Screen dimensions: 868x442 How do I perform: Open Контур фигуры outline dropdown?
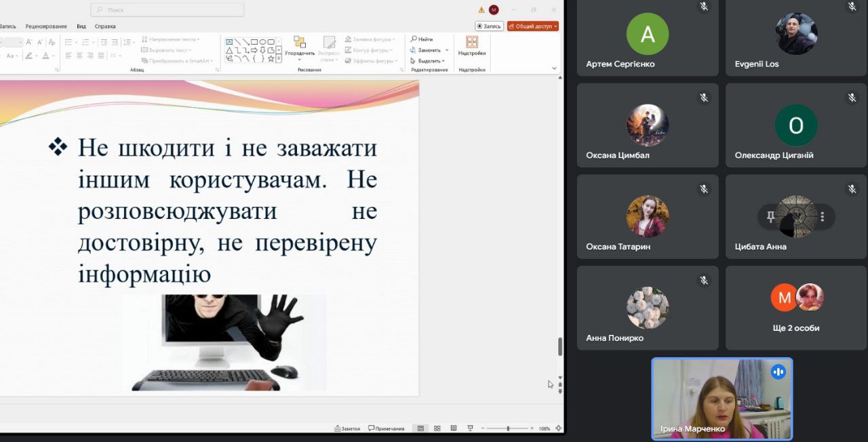tap(370, 50)
